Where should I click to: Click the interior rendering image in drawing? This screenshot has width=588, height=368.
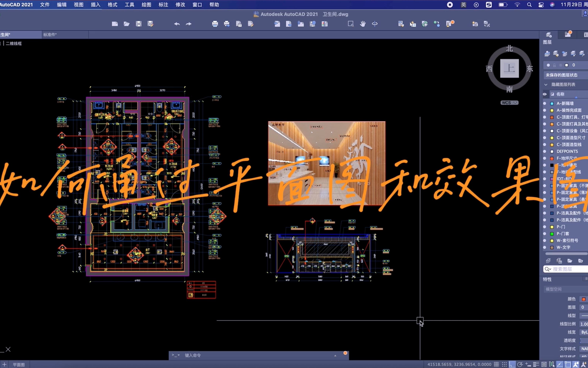pos(327,163)
